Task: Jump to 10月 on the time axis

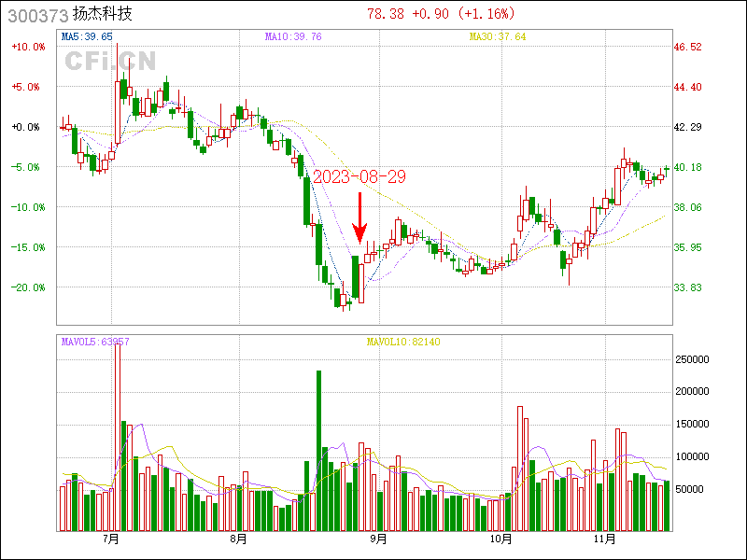Action: (501, 539)
